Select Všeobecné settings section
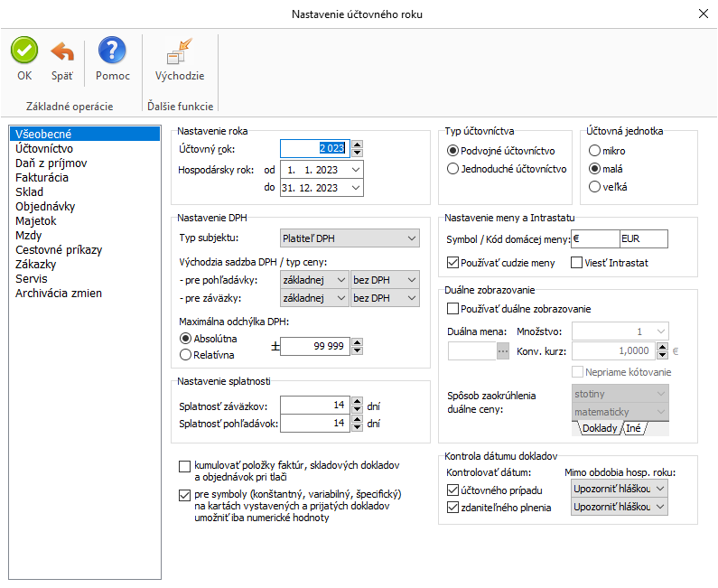 (x=85, y=134)
